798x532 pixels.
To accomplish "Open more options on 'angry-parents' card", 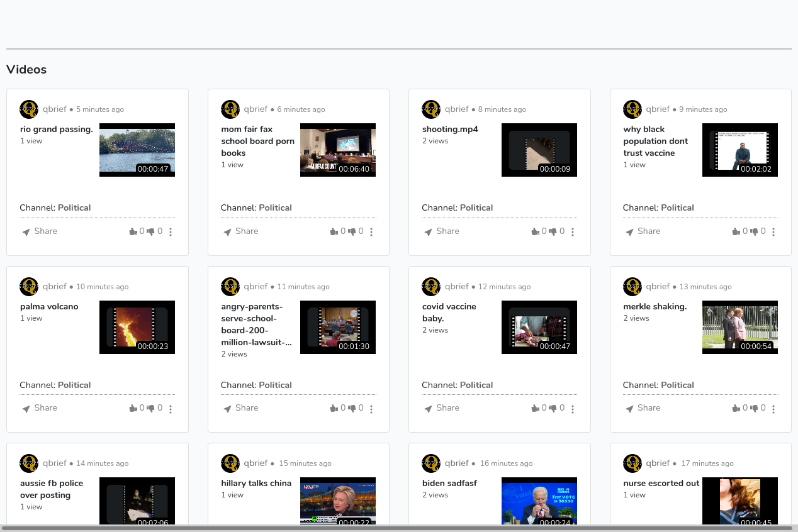I will pos(371,409).
